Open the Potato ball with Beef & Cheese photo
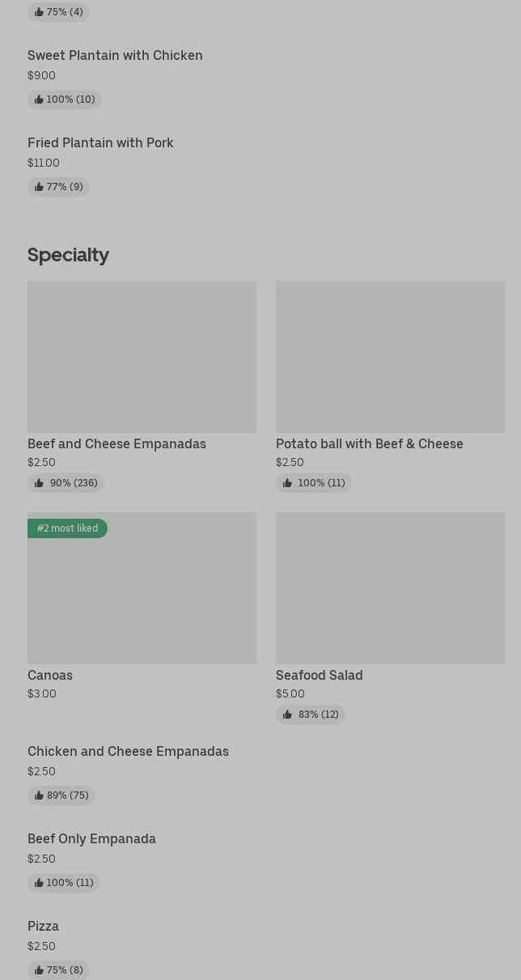Viewport: 521px width, 980px height. coord(390,356)
